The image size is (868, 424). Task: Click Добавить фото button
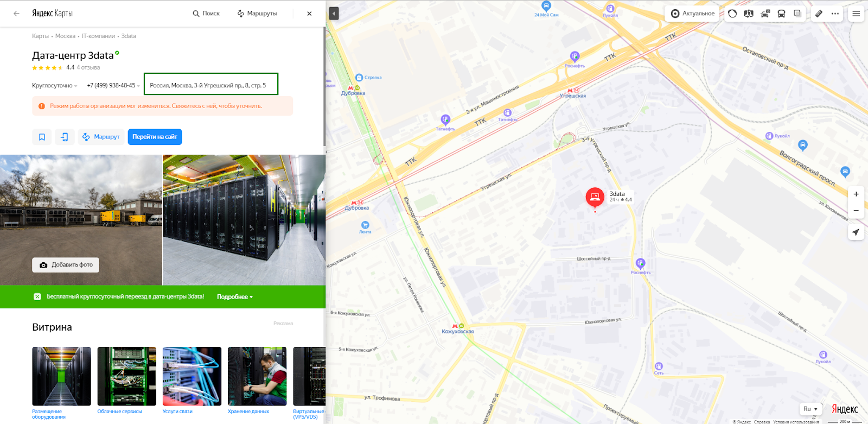(66, 265)
